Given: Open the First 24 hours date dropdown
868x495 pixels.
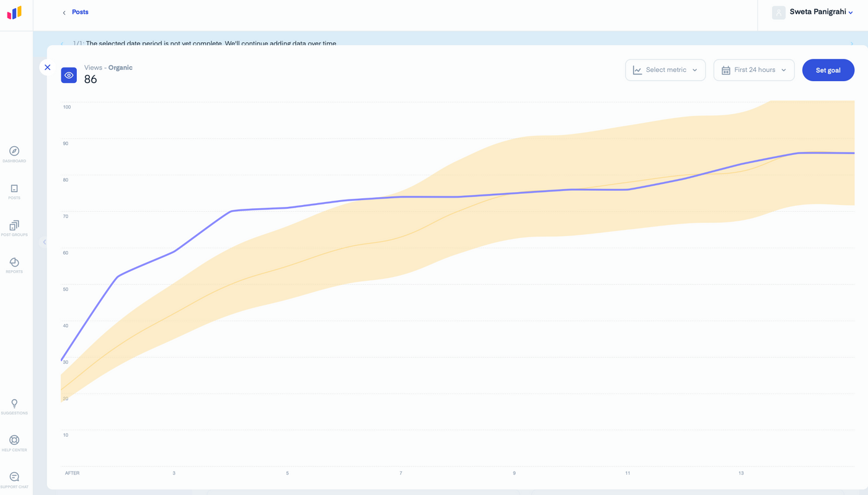Looking at the screenshot, I should point(754,70).
